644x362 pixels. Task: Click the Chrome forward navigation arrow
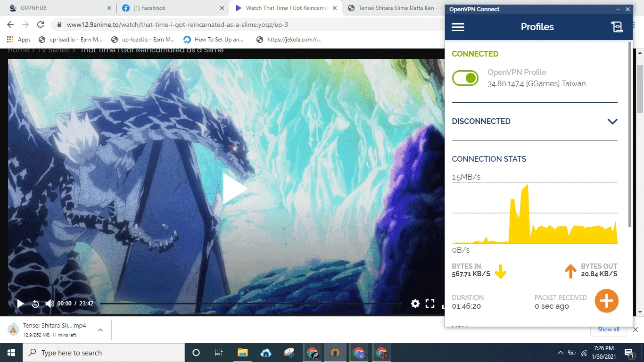tap(25, 25)
